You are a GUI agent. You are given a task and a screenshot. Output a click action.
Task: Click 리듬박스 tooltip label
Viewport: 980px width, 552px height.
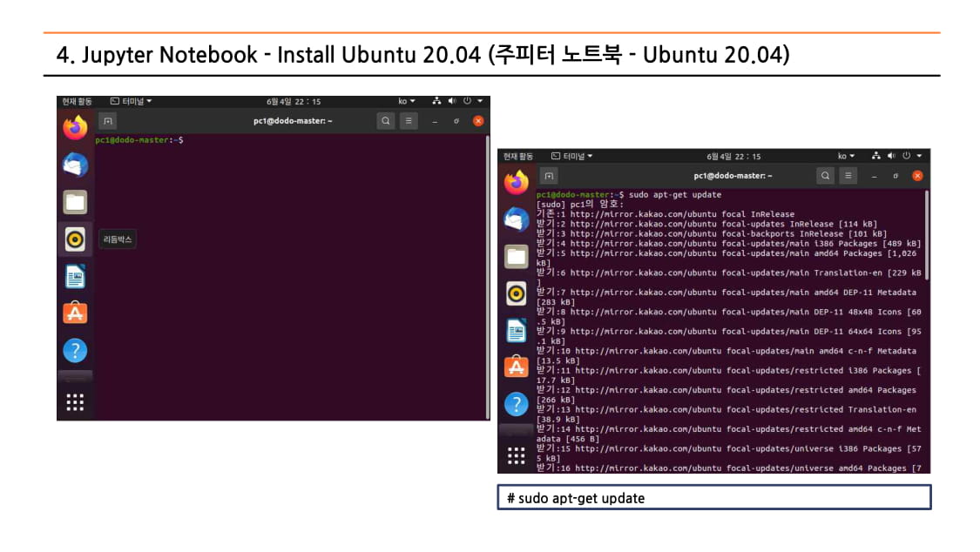click(x=118, y=239)
